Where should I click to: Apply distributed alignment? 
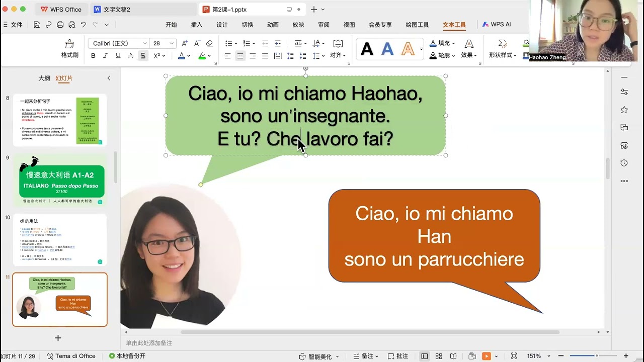tap(278, 56)
